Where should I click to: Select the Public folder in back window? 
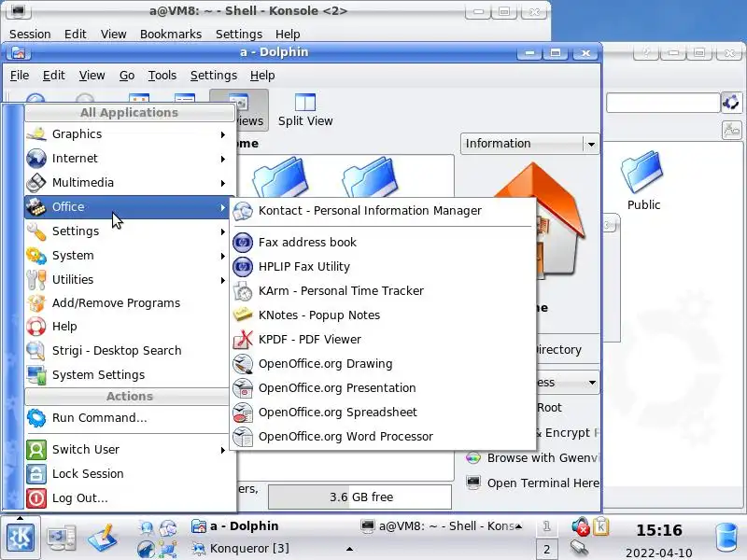[643, 181]
